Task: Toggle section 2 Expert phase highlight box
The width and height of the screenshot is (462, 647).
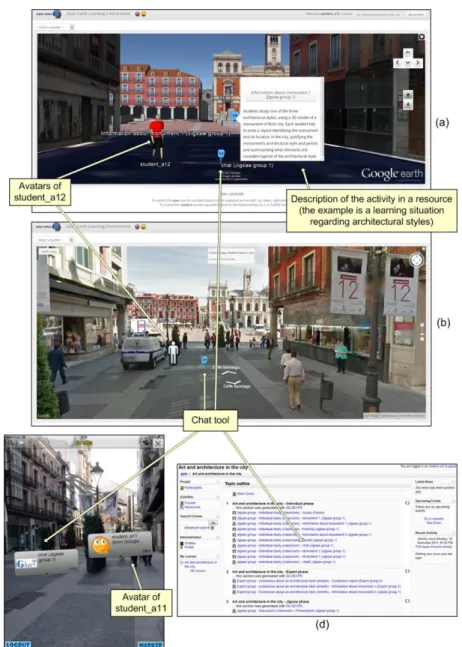Action: (407, 571)
